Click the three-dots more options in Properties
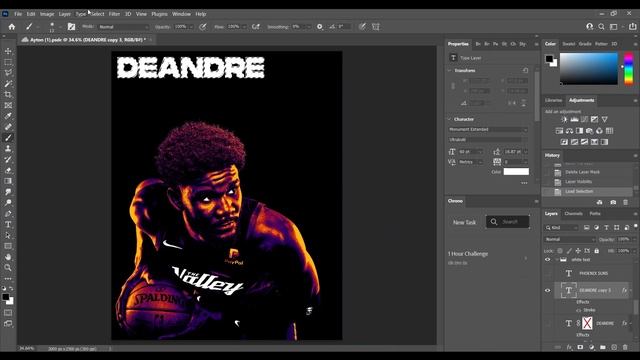Viewport: 640px width, 360px height. pos(524,183)
